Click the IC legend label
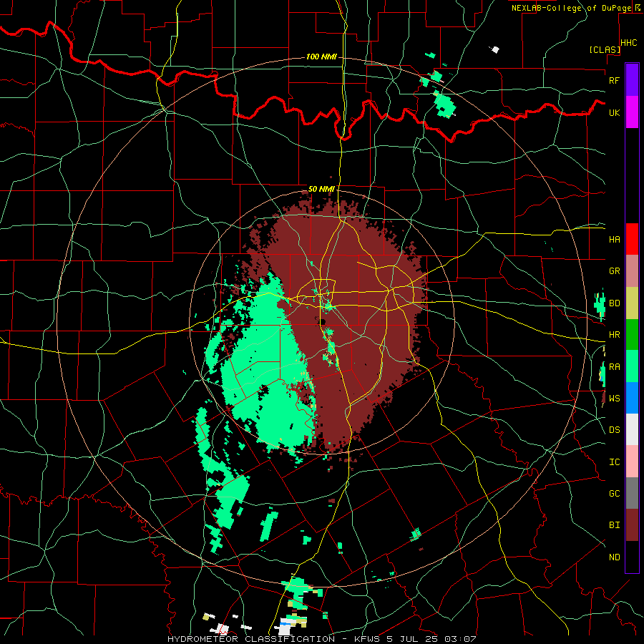Image resolution: width=644 pixels, height=644 pixels. [x=614, y=462]
